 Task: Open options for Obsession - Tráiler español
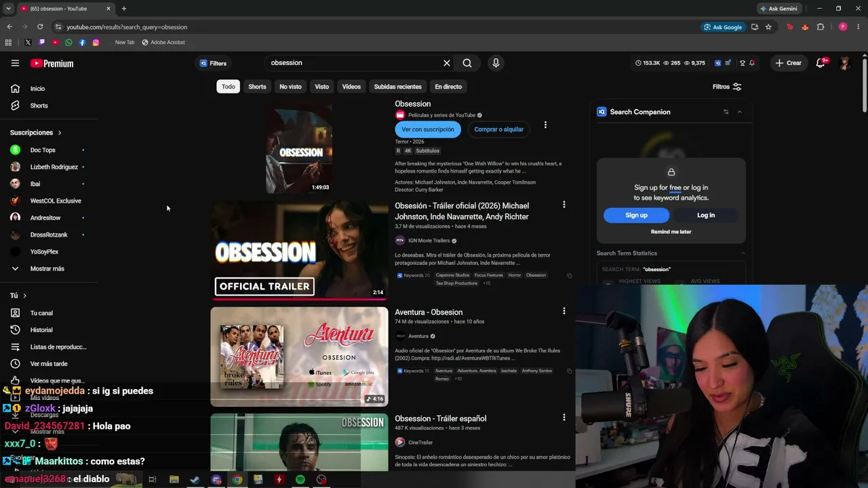[564, 418]
